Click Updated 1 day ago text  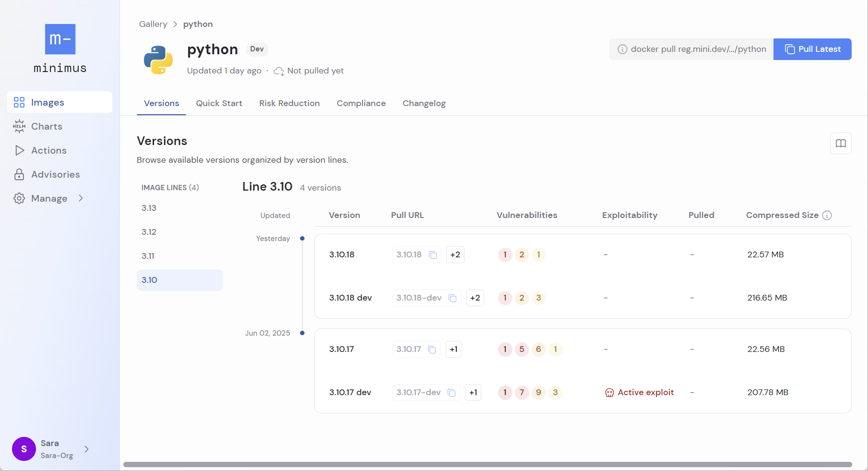(x=224, y=71)
